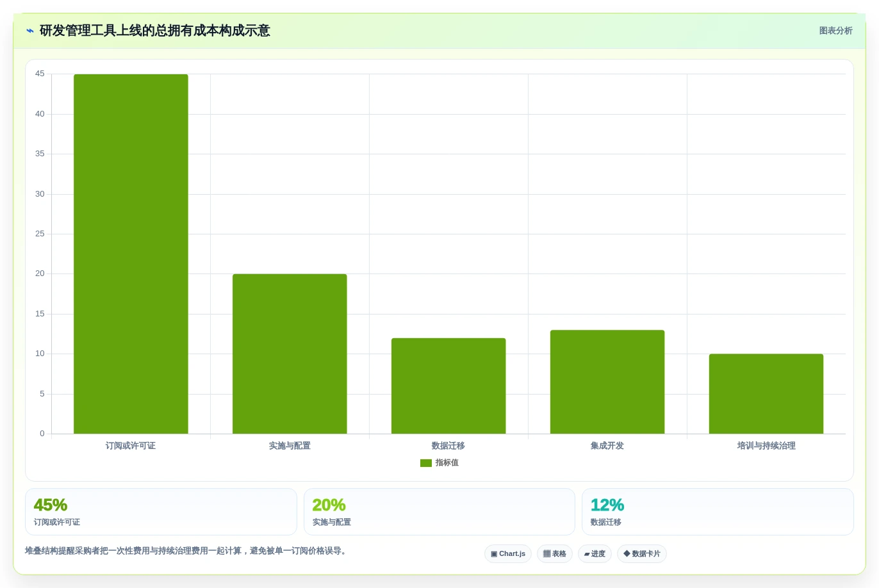Click the 进度 tag chip
879x588 pixels.
tap(595, 554)
